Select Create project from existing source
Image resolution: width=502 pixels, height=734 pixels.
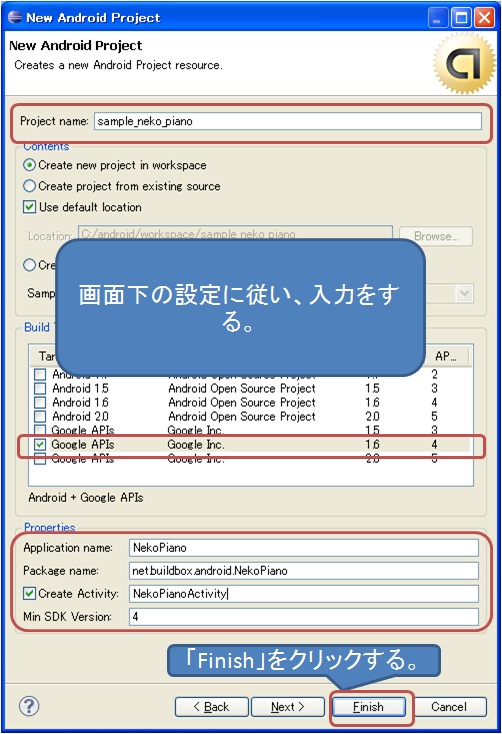click(x=30, y=186)
